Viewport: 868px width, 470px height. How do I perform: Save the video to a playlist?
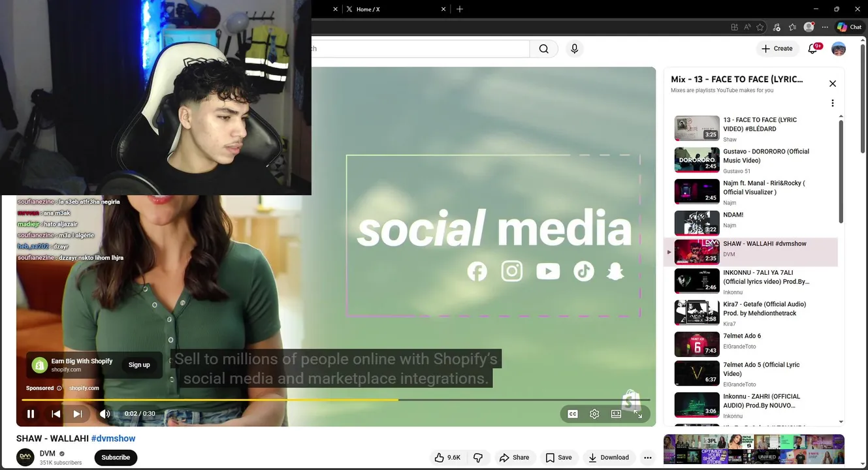click(x=559, y=458)
